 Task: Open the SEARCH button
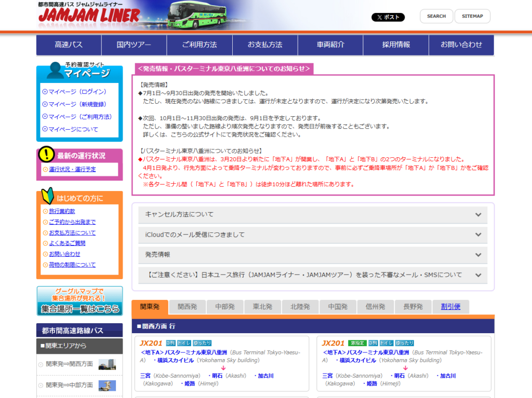click(x=436, y=16)
